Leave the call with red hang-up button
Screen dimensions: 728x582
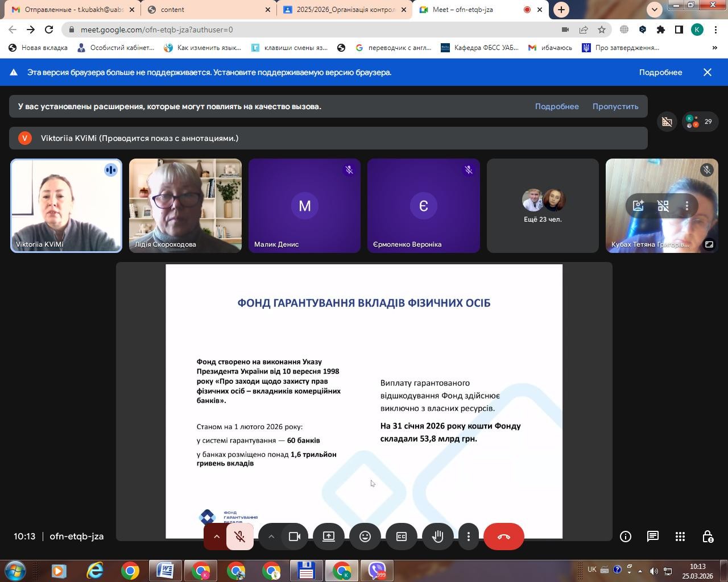(x=503, y=537)
